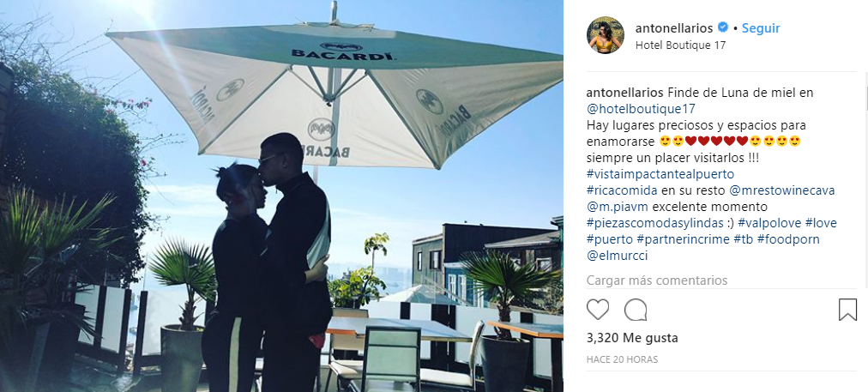Save the post with the bookmark icon

coord(847,310)
